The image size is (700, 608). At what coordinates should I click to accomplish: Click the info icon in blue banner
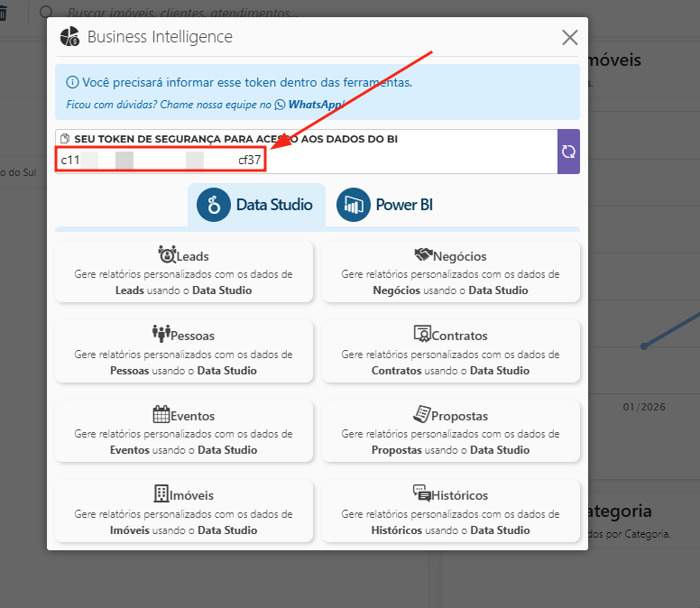tap(72, 82)
